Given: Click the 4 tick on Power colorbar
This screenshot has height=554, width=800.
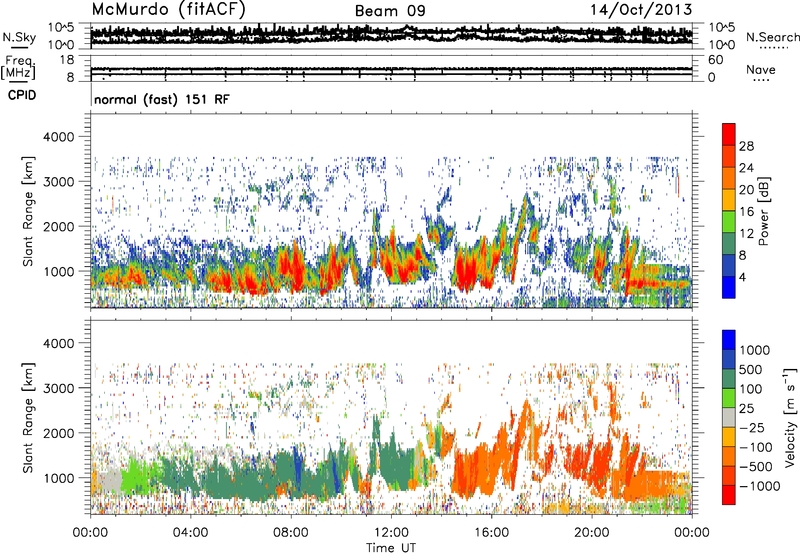Looking at the screenshot, I should 742,277.
